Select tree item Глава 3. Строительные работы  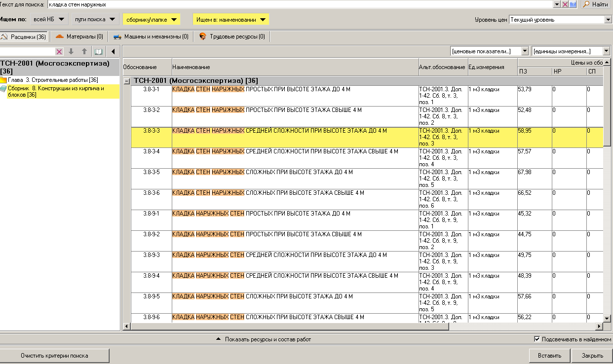coord(53,80)
